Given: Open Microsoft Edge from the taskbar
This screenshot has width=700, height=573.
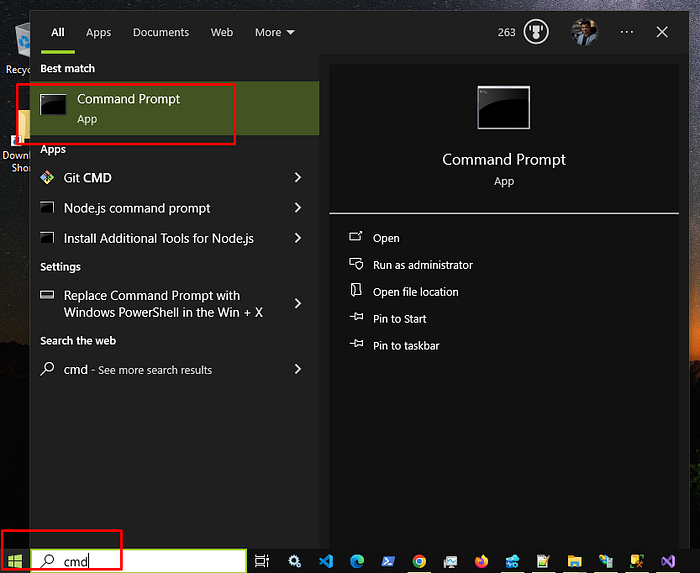Looking at the screenshot, I should point(357,561).
